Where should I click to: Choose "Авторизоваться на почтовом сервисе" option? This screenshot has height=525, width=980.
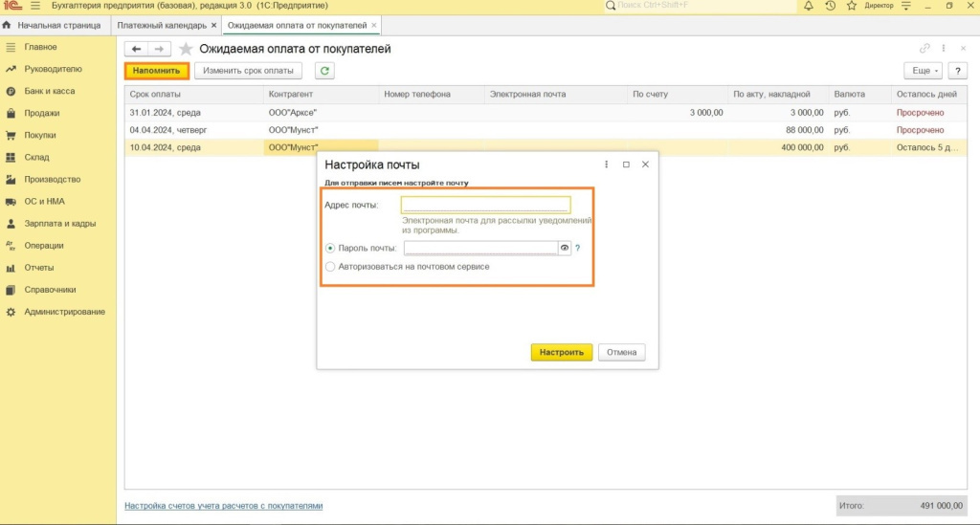[331, 267]
